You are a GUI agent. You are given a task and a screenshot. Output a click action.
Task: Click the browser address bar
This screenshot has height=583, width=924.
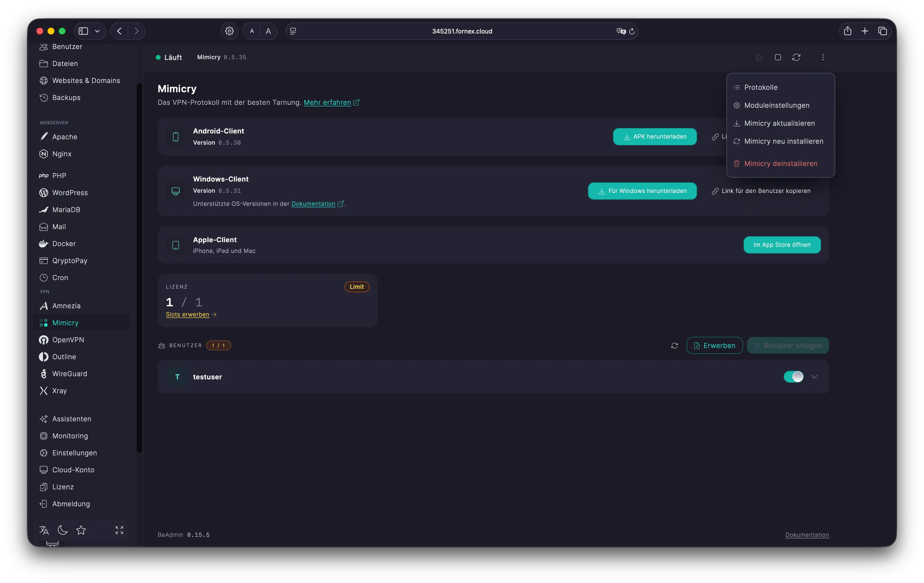(x=462, y=31)
